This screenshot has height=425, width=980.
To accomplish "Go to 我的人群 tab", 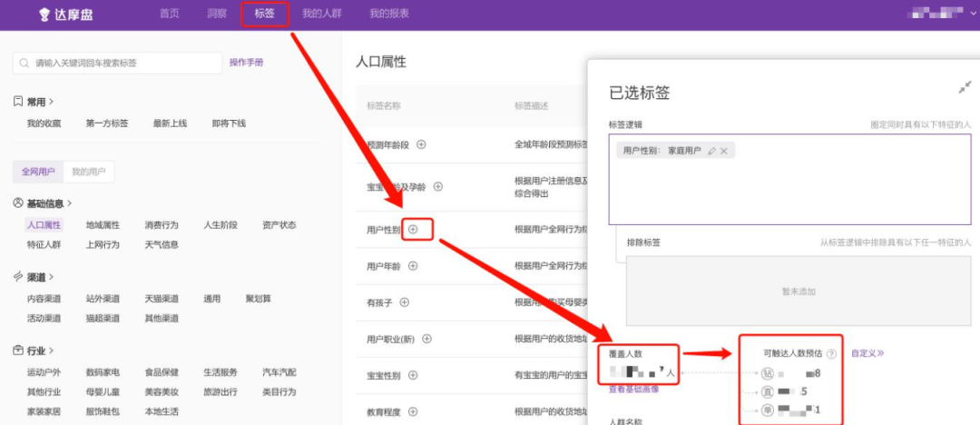I will (322, 14).
